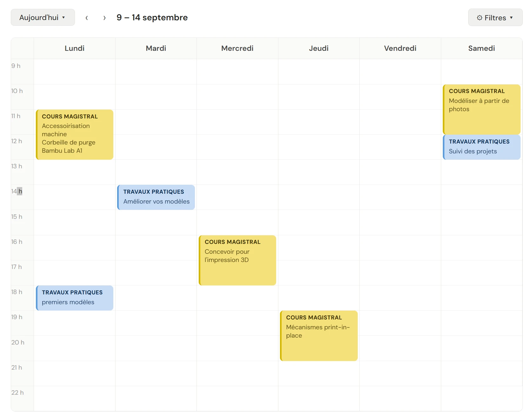
Task: Click the "premiers modèles" practical event
Action: pyautogui.click(x=74, y=298)
